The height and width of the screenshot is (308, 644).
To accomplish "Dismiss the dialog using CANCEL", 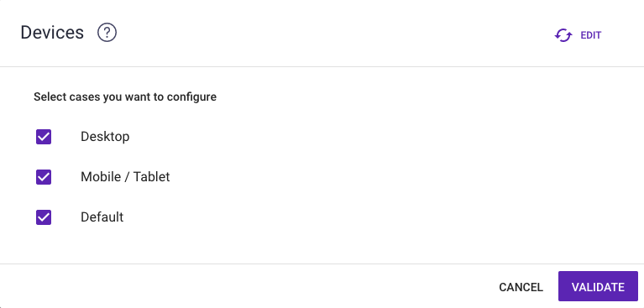I will click(521, 287).
